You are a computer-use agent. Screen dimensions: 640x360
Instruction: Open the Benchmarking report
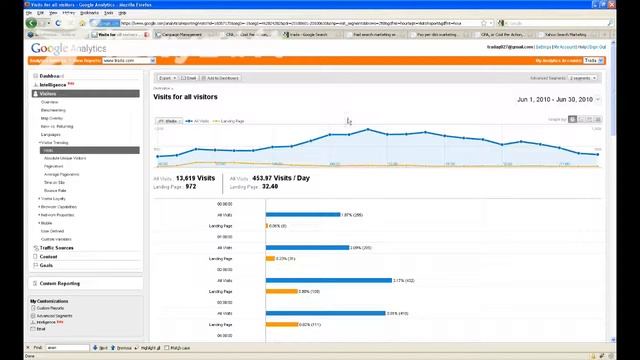(53, 110)
